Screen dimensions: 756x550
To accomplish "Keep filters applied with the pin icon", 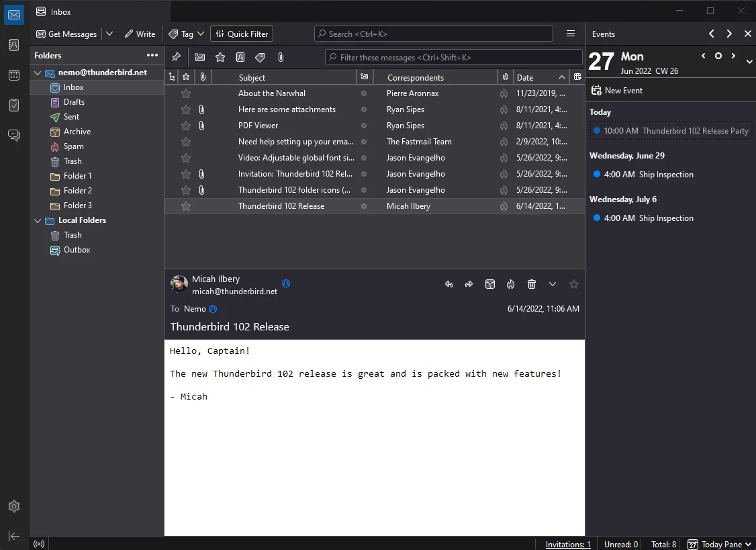I will click(x=176, y=57).
